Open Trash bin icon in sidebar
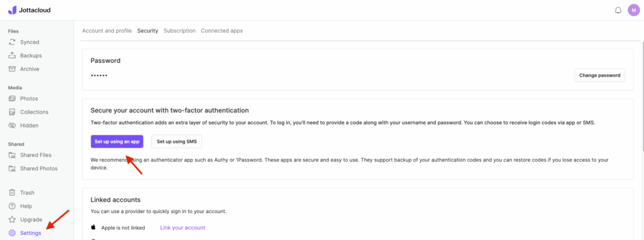 tap(13, 192)
